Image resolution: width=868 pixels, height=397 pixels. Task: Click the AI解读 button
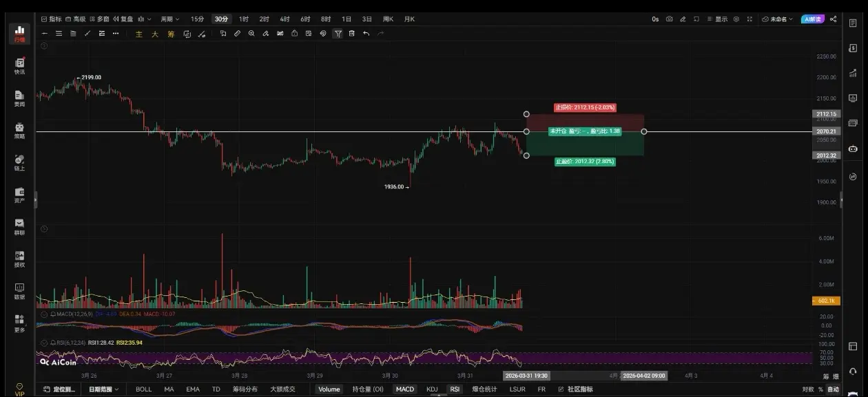point(812,19)
